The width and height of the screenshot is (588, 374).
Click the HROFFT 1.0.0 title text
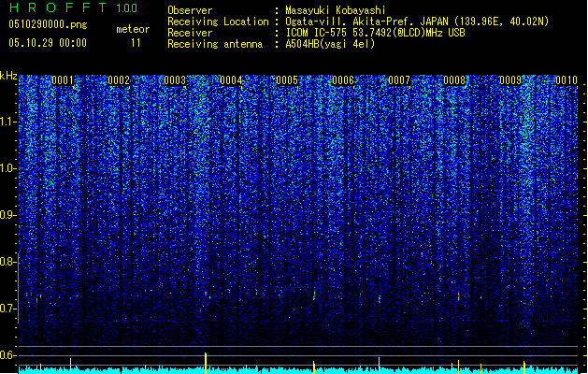coord(73,7)
